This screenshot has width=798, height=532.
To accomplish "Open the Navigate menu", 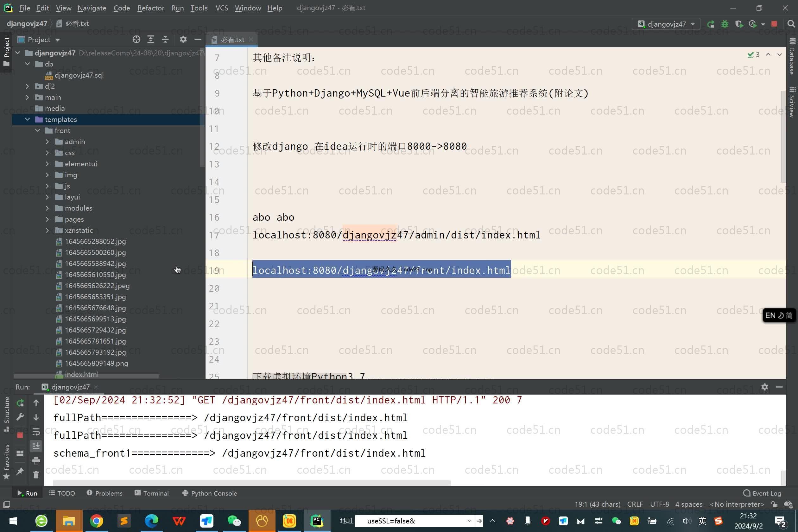I will pos(92,8).
